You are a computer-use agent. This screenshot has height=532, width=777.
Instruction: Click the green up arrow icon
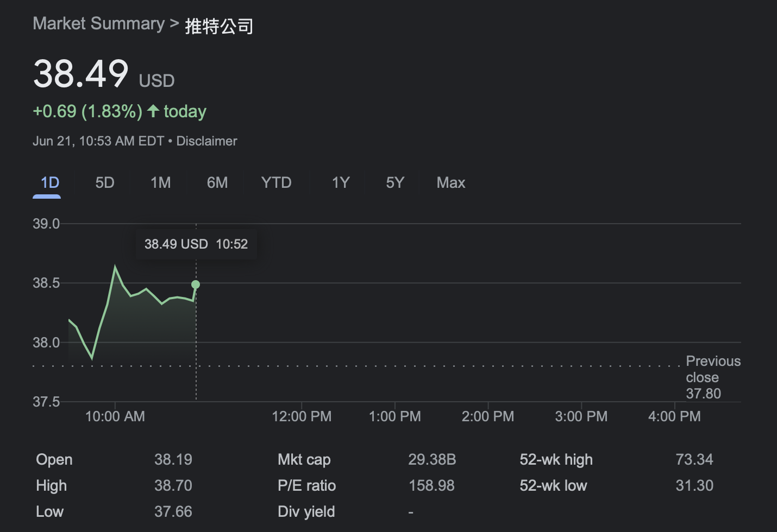153,111
